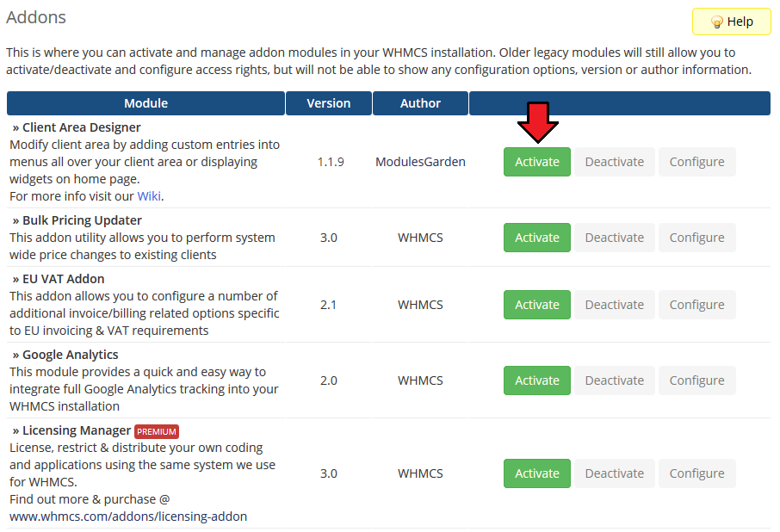Configure the Bulk Pricing Updater addon
780x532 pixels.
697,238
